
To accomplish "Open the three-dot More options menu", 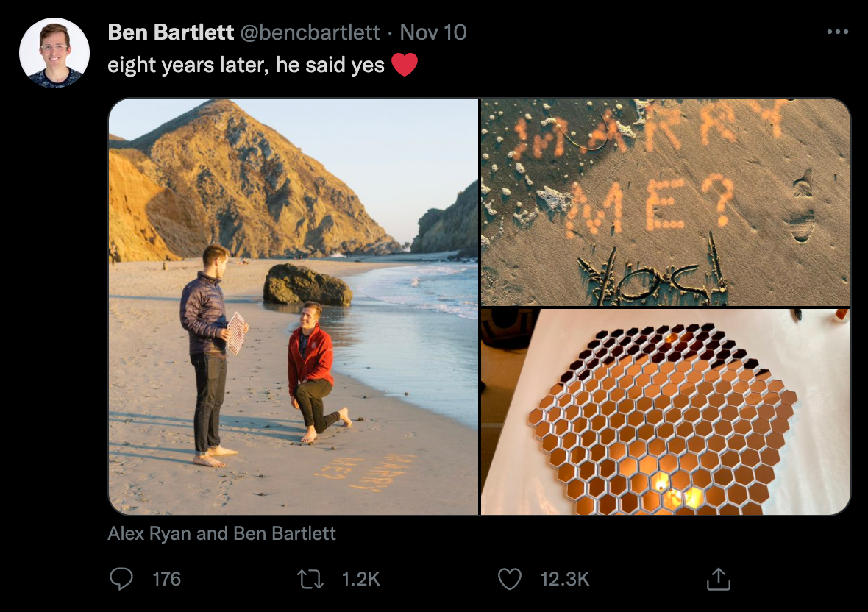I will pyautogui.click(x=837, y=32).
